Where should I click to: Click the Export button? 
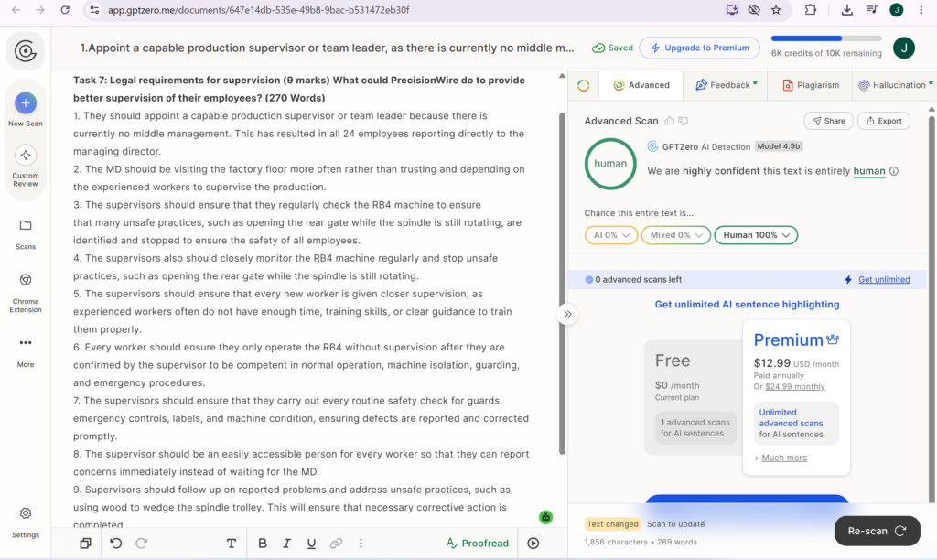tap(884, 121)
